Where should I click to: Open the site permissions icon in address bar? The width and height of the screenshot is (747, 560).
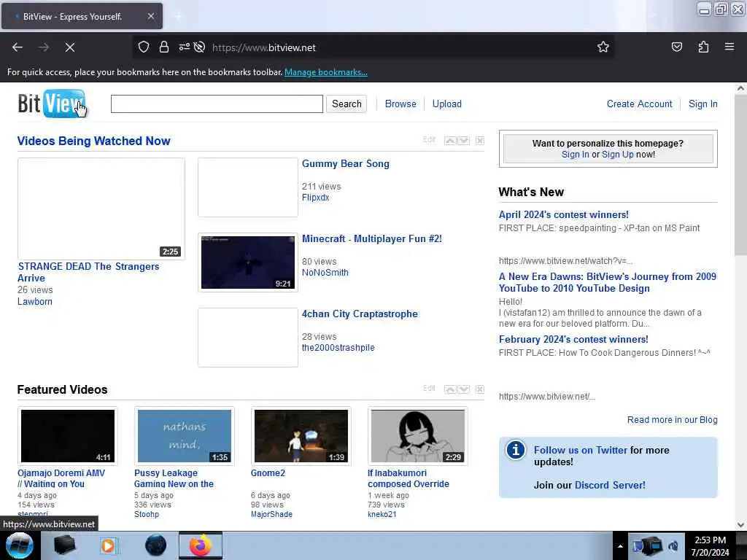(185, 47)
